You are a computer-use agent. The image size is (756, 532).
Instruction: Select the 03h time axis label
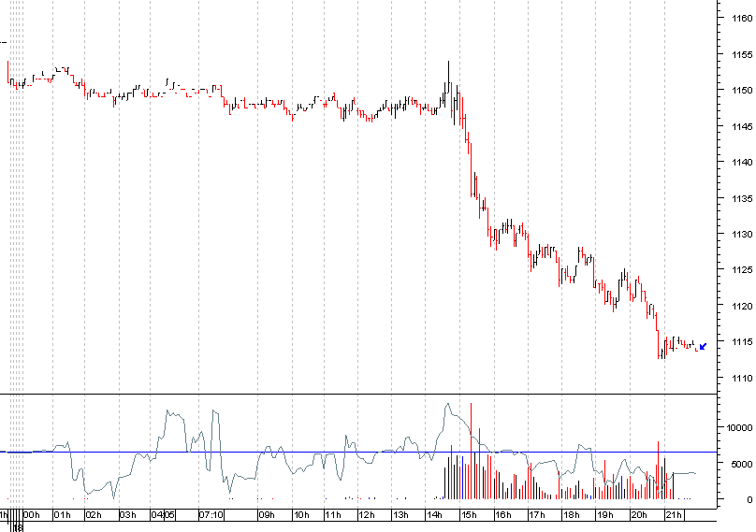coord(128,515)
